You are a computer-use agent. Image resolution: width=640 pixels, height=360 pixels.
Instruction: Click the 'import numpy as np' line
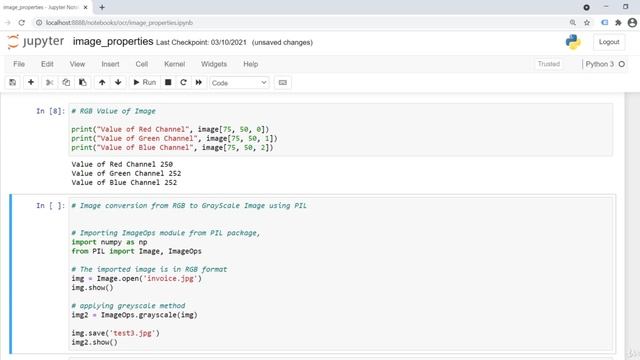click(109, 242)
